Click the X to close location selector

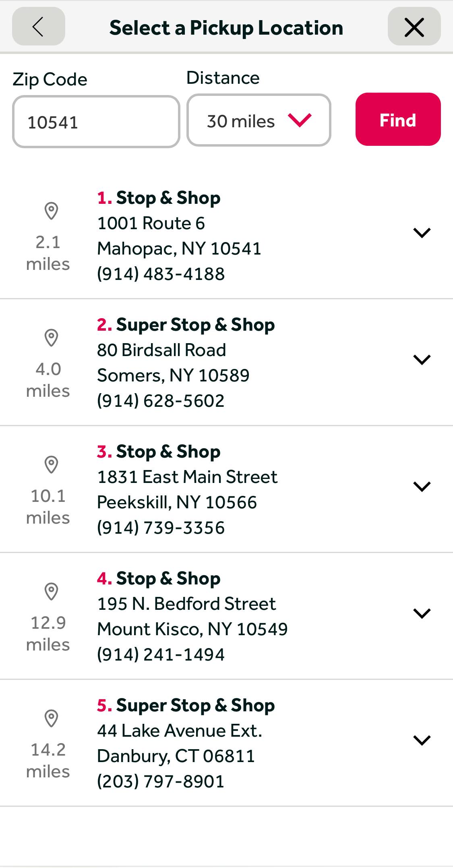tap(414, 27)
